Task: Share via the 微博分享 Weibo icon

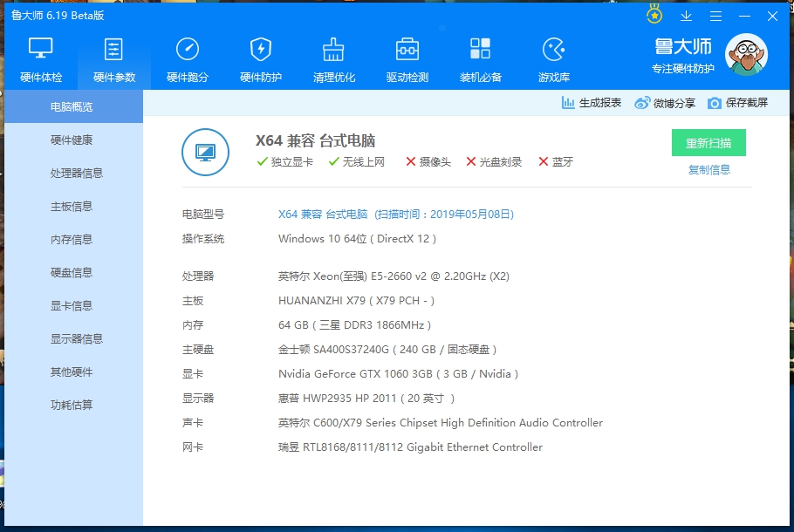Action: pyautogui.click(x=642, y=103)
